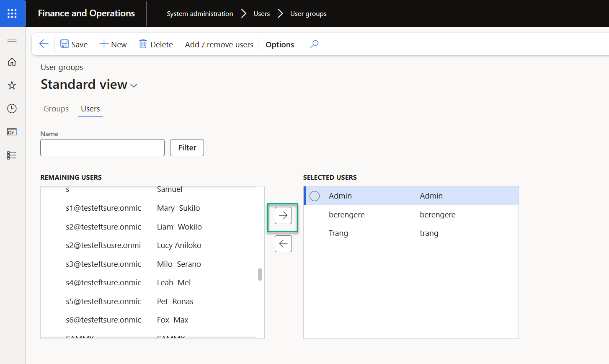Open Add / remove users menu
The width and height of the screenshot is (609, 364).
click(219, 44)
